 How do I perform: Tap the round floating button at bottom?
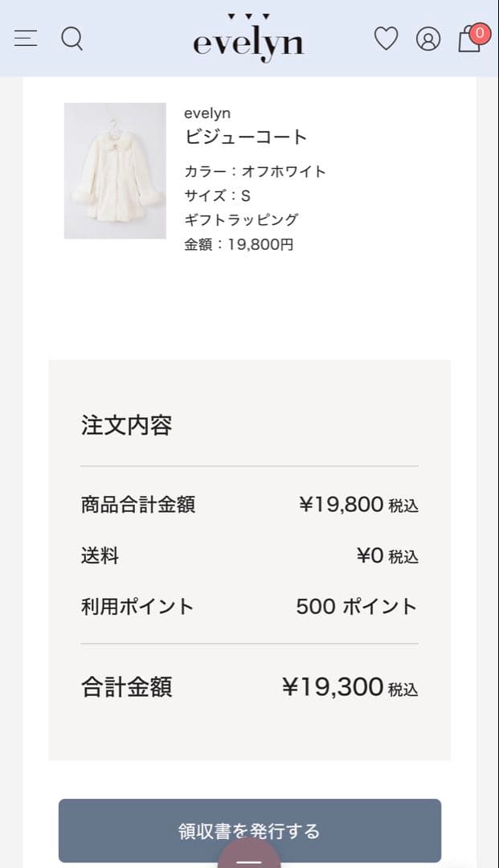tap(249, 858)
